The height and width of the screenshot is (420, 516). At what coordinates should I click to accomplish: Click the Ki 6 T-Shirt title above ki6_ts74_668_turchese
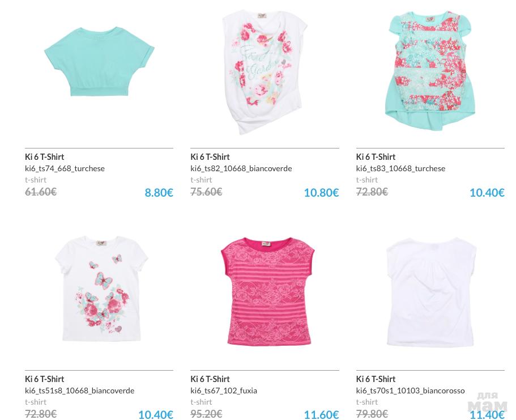point(45,157)
